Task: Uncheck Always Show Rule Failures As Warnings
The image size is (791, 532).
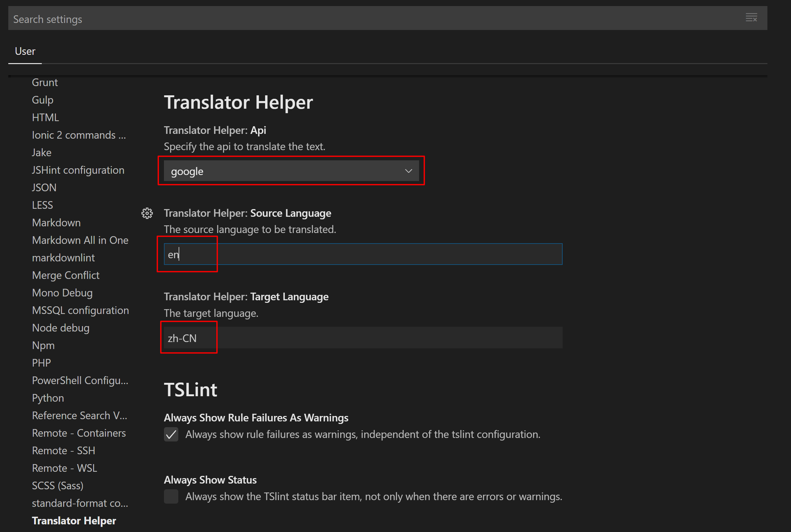Action: click(x=171, y=434)
